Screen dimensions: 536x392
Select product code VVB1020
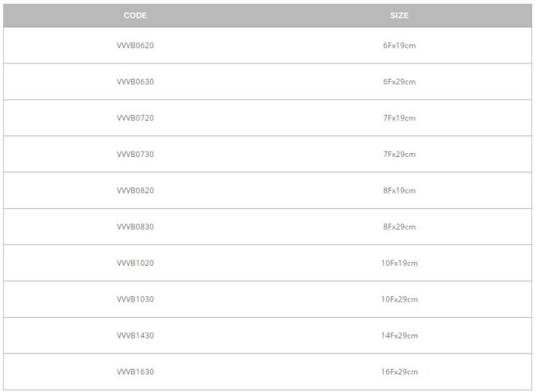[135, 263]
